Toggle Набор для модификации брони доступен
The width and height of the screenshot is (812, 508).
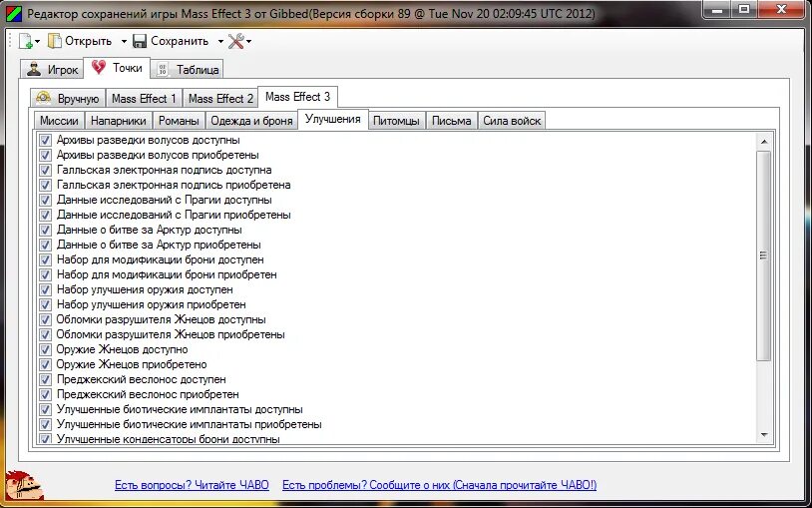[46, 259]
